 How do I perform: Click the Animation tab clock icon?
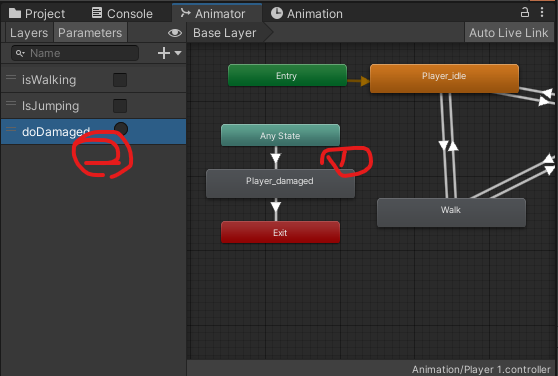coord(277,13)
